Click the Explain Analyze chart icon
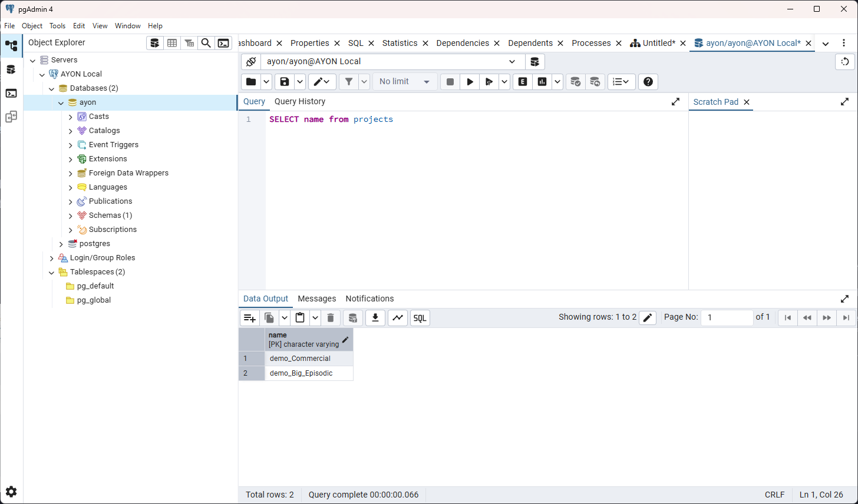This screenshot has width=858, height=504. tap(542, 82)
